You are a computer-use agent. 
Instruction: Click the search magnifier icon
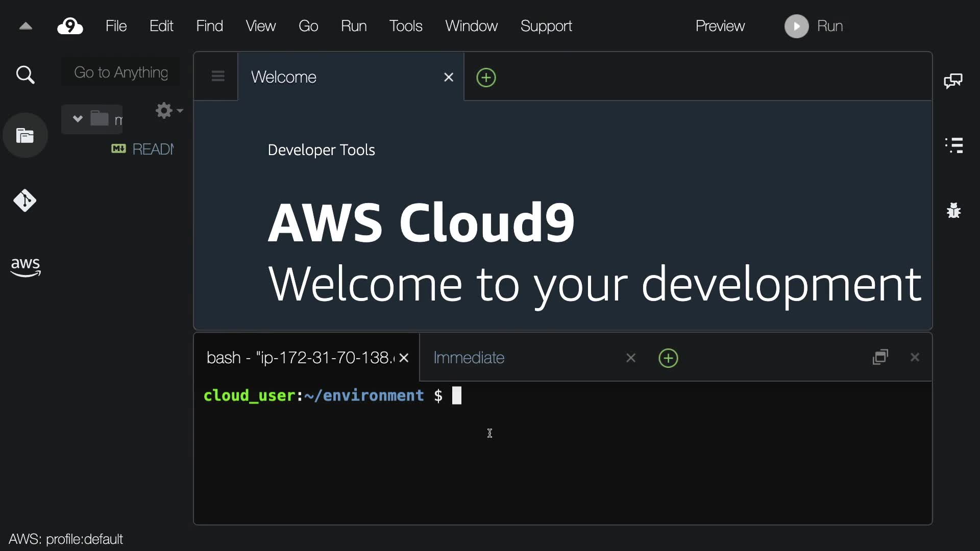tap(25, 75)
